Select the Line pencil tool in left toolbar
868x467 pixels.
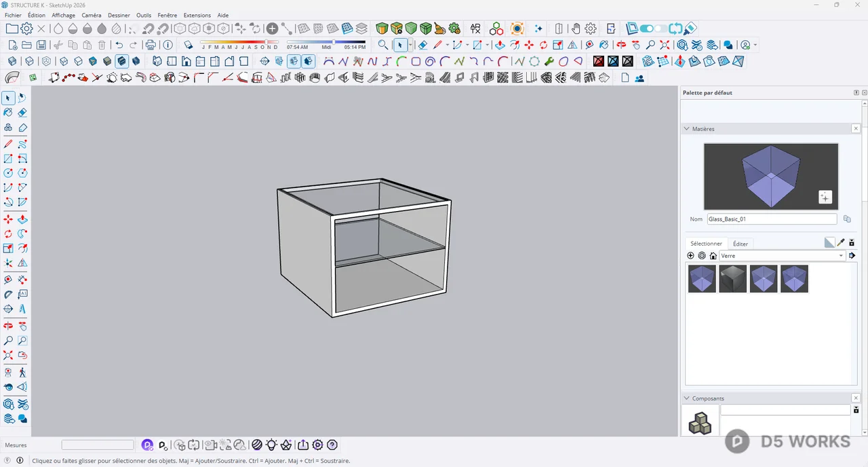[x=8, y=144]
